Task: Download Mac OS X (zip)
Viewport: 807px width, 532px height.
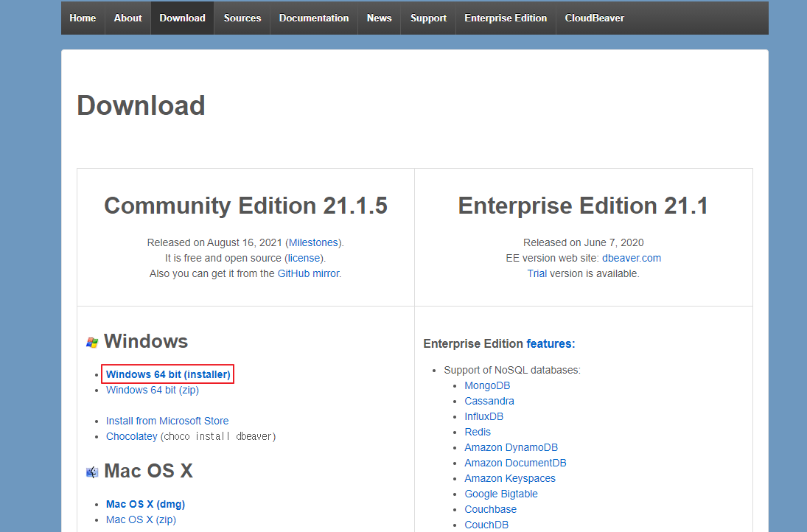Action: [x=141, y=519]
